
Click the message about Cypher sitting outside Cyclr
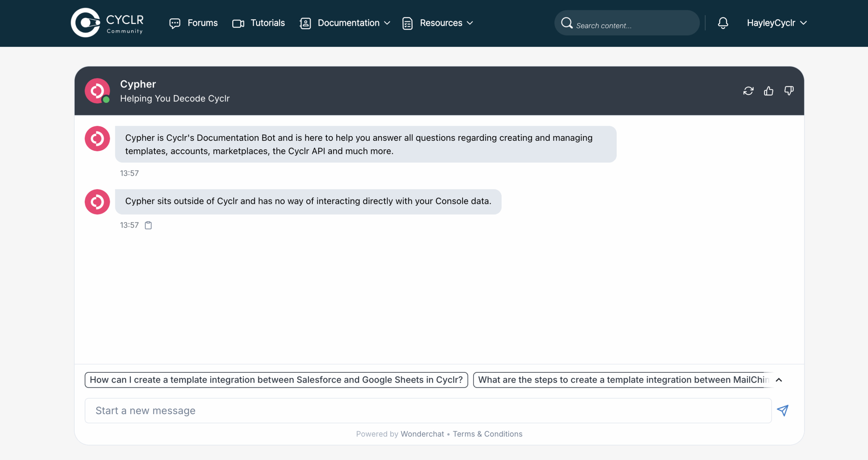click(x=308, y=202)
